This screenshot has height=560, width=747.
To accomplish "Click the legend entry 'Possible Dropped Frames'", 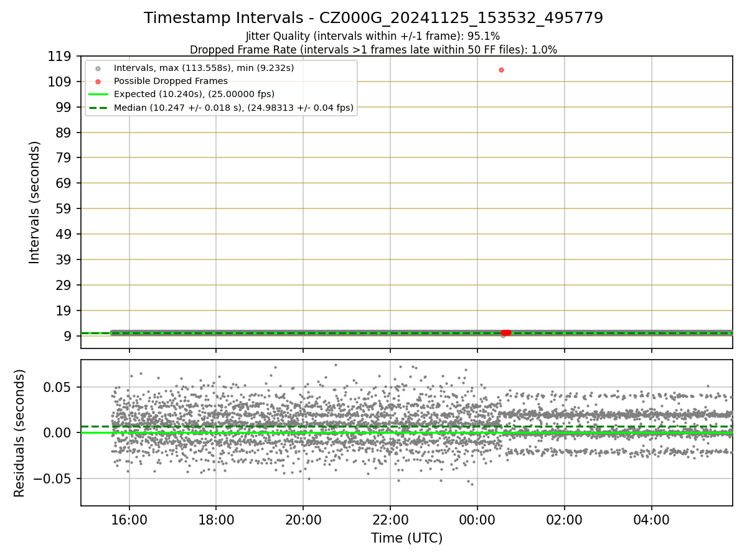I will point(171,81).
